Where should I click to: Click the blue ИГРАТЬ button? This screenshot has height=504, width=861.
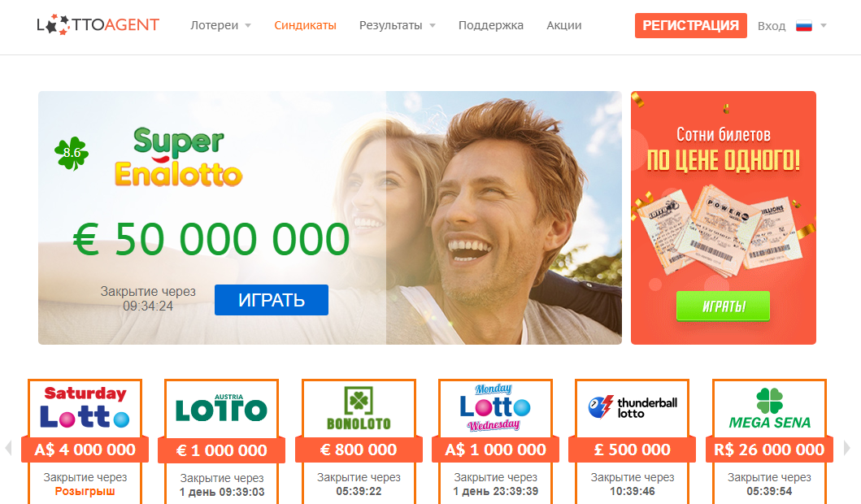tap(272, 300)
